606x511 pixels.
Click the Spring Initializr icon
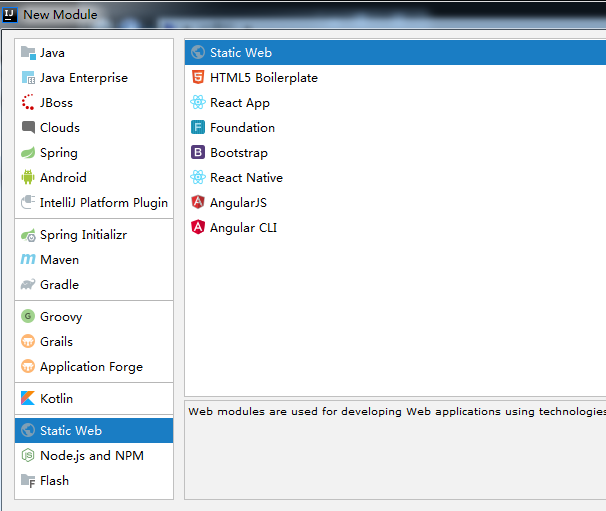tap(28, 235)
